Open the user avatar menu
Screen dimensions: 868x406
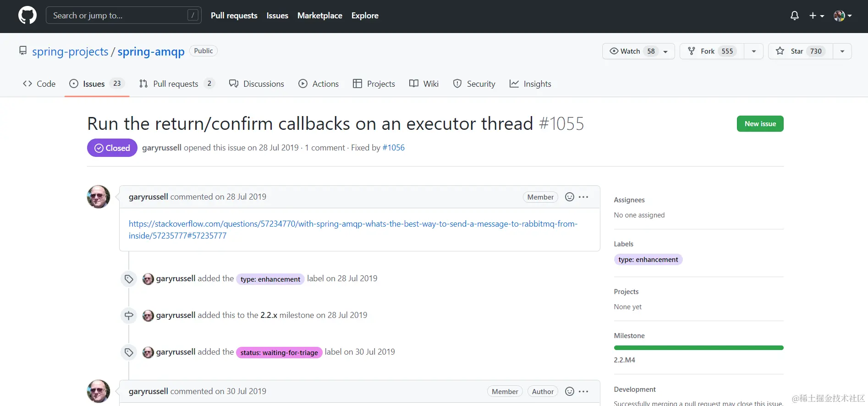pos(842,16)
